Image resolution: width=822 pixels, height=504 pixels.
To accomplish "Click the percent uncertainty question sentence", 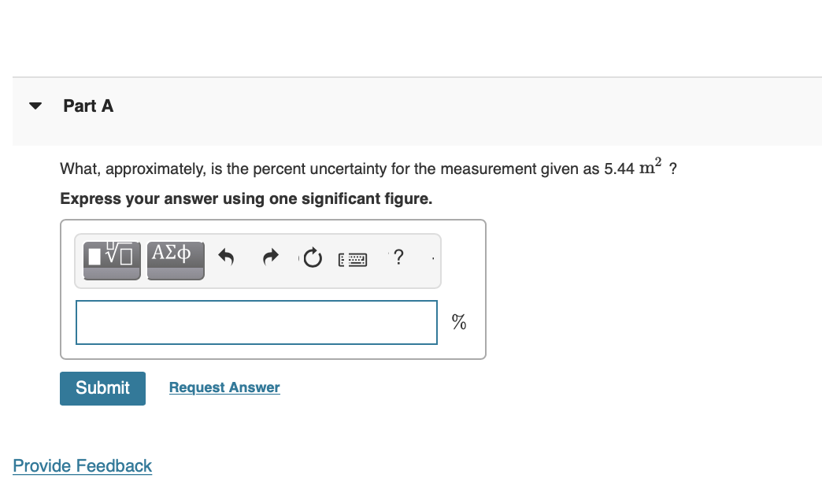I will [x=368, y=168].
